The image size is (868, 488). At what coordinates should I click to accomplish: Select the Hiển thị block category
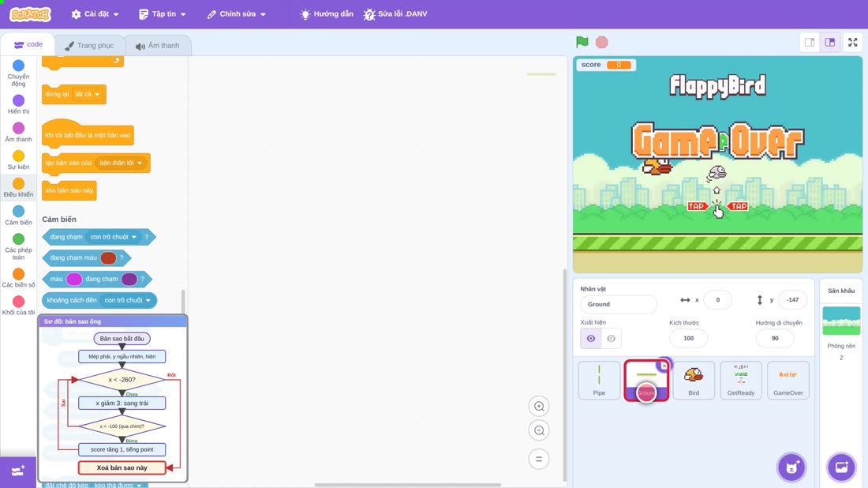[x=18, y=104]
